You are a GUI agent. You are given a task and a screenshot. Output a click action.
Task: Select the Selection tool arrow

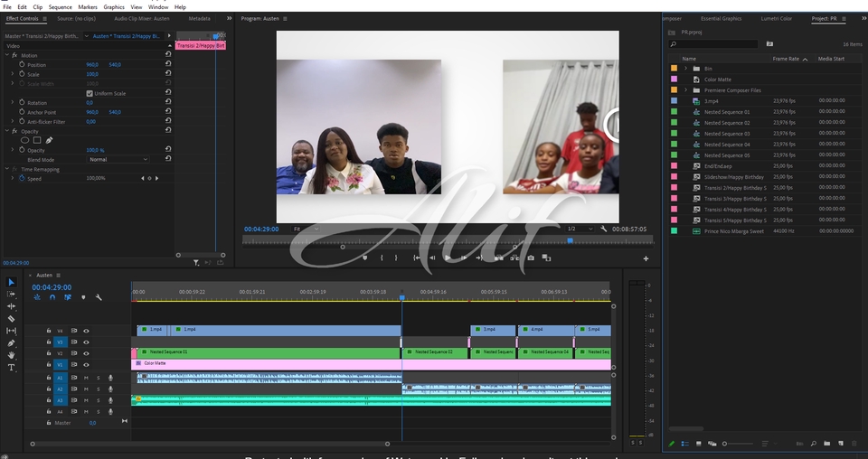click(11, 282)
